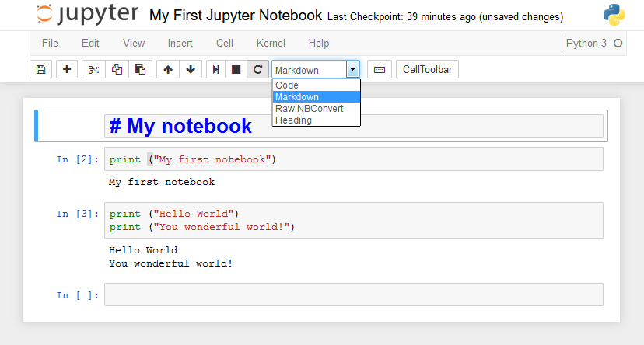Interrupt the kernel with stop icon

(236, 69)
